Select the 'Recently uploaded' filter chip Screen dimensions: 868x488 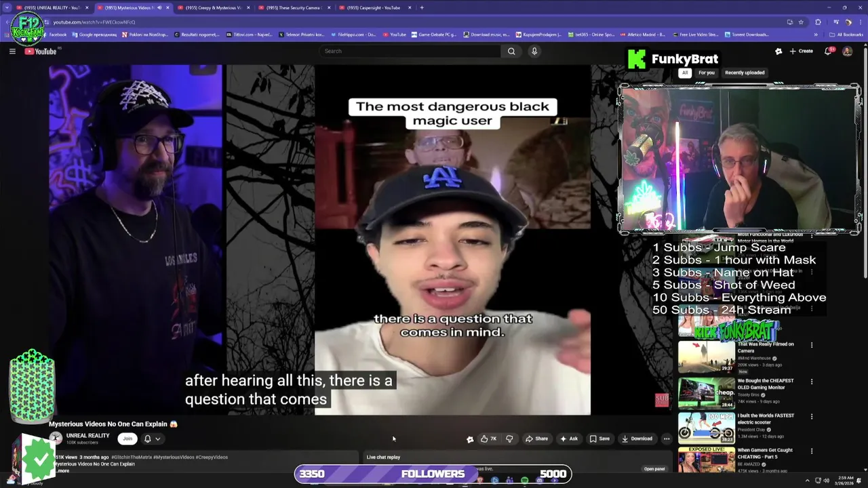pyautogui.click(x=745, y=73)
